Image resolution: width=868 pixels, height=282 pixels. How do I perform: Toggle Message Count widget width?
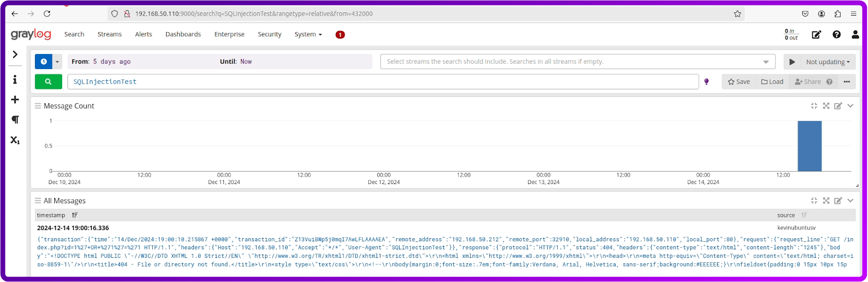[814, 106]
